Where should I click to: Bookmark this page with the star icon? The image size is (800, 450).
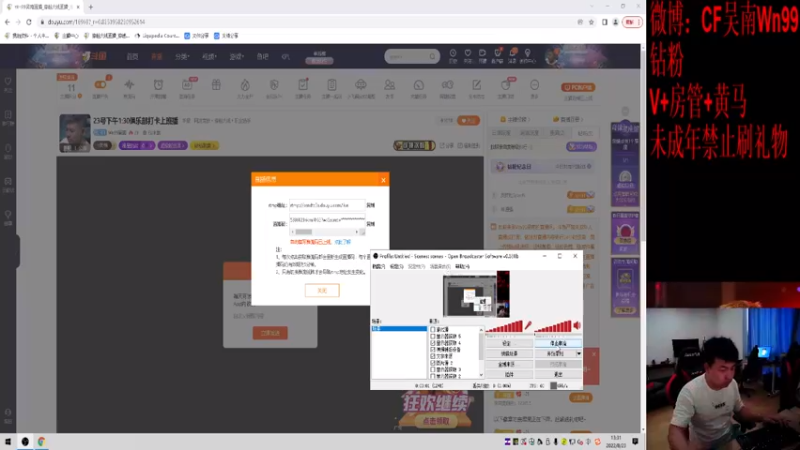tap(591, 22)
